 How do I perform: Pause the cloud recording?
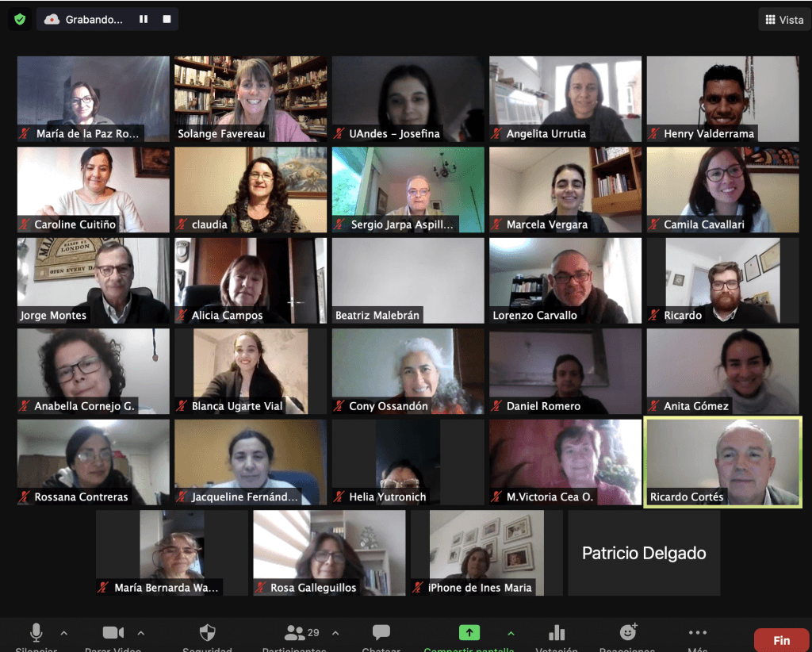point(144,19)
